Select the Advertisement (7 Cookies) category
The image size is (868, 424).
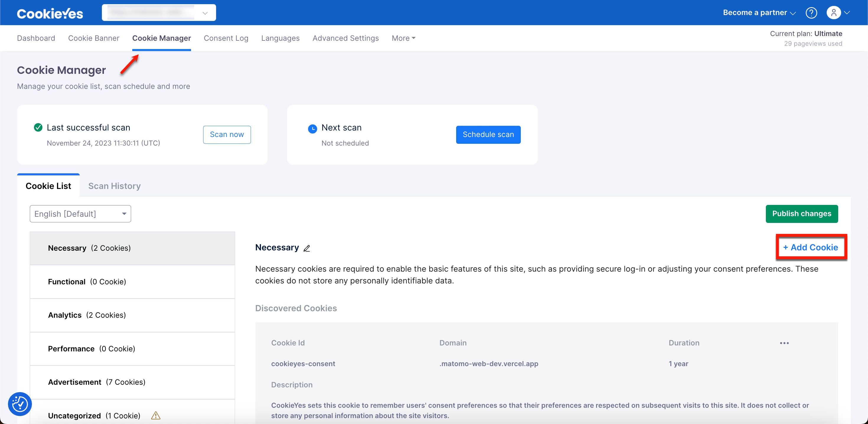point(132,382)
